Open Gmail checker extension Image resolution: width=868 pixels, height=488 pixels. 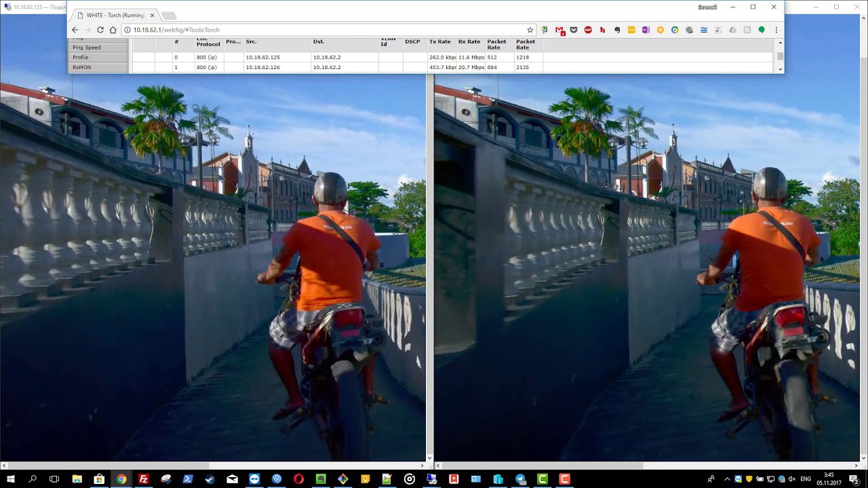pyautogui.click(x=559, y=30)
